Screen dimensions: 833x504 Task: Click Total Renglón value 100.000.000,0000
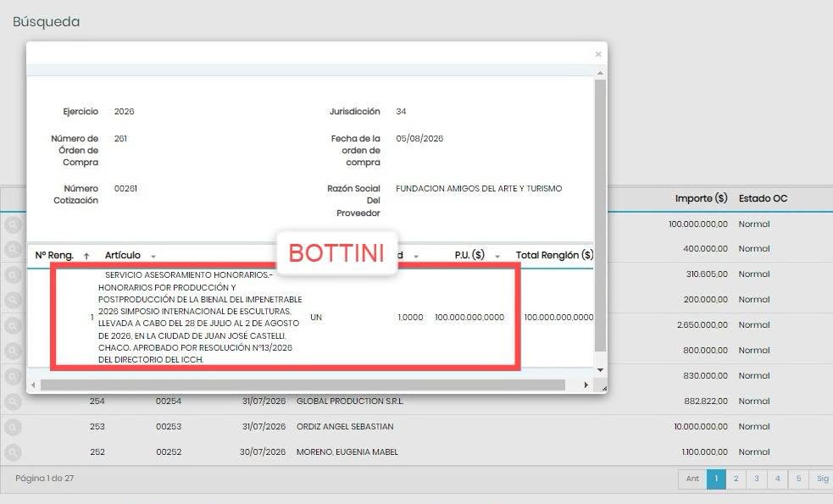point(558,318)
